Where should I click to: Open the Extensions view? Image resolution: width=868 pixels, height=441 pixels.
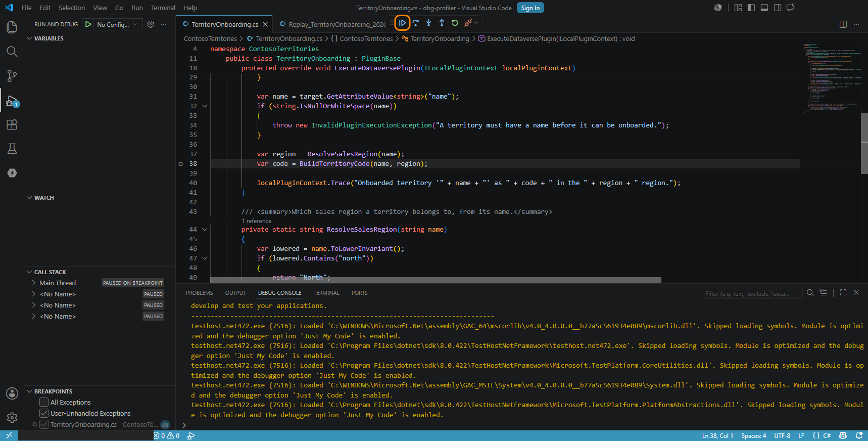(12, 124)
